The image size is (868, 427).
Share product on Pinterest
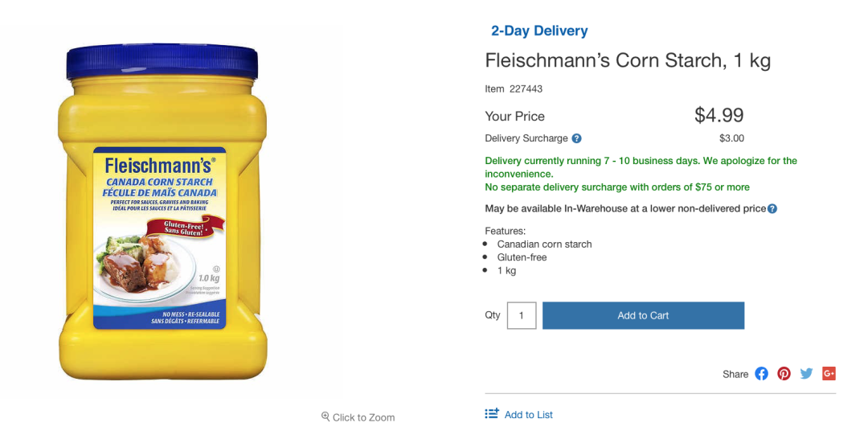[x=784, y=373]
